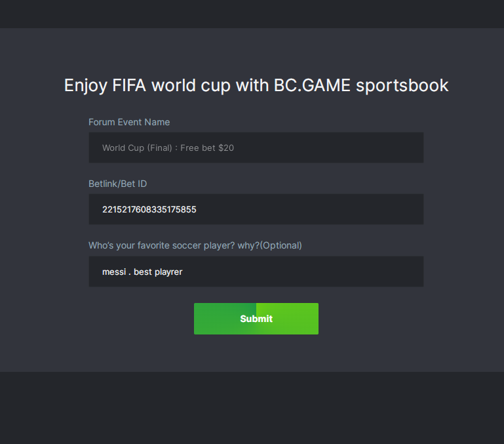Click 'BC.GAME' in the heading
This screenshot has height=444, width=504.
pyautogui.click(x=313, y=85)
